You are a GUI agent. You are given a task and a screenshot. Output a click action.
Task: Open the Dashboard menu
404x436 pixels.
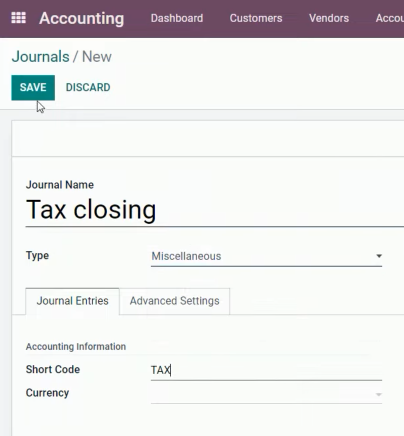[x=177, y=18]
